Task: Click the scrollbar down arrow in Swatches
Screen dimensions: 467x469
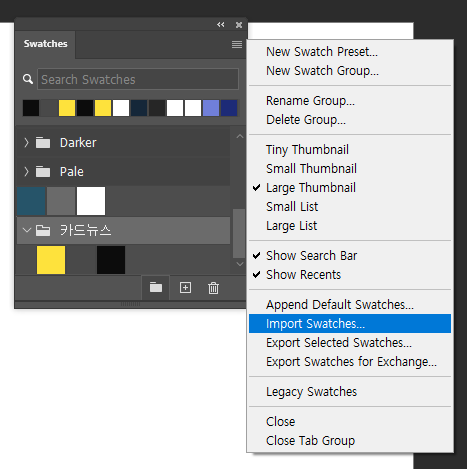Action: click(x=240, y=264)
